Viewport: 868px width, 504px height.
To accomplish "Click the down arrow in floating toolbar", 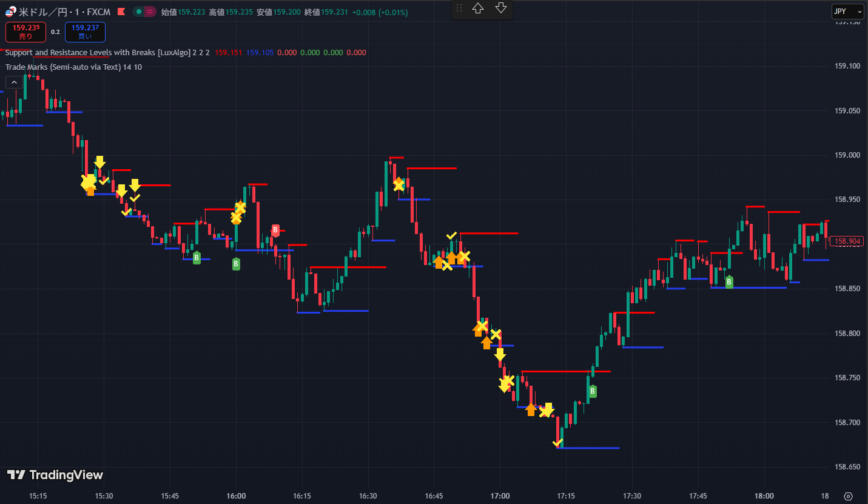I will (501, 8).
